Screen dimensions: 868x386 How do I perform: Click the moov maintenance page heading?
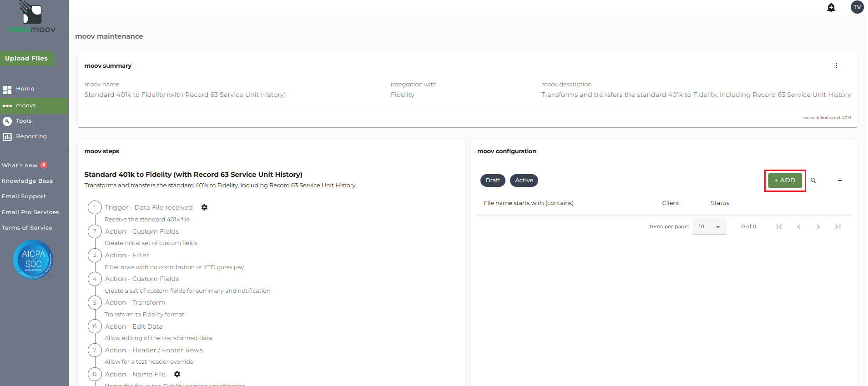pos(109,36)
